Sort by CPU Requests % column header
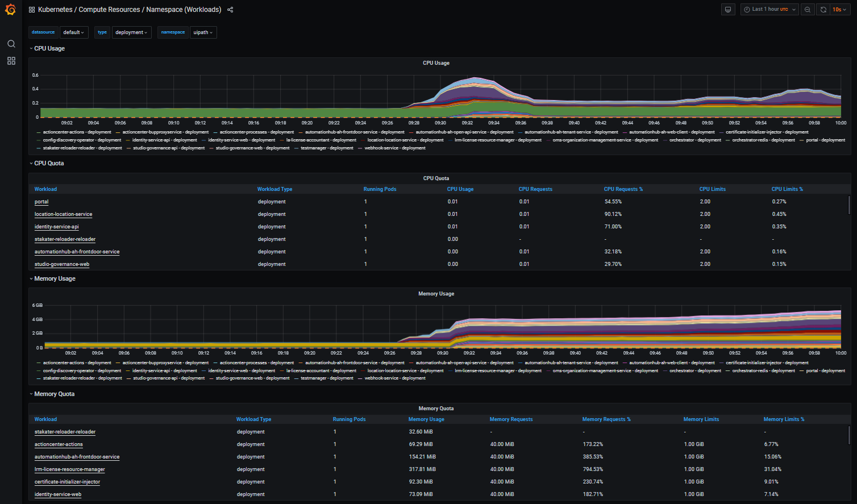This screenshot has width=857, height=504. pyautogui.click(x=623, y=189)
